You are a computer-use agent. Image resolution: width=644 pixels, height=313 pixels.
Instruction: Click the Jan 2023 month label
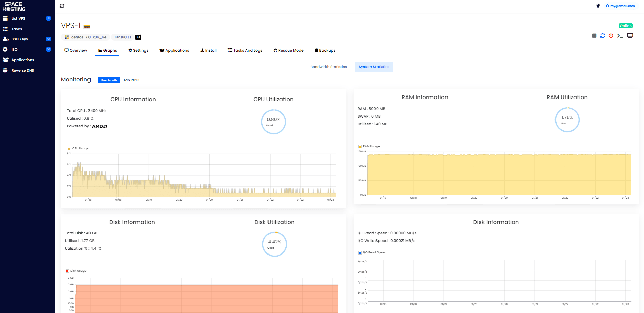(131, 80)
